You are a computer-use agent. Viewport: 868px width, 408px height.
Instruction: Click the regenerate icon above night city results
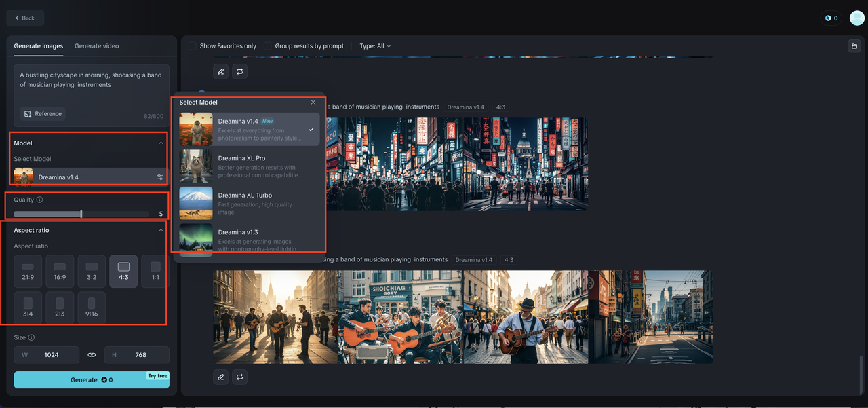[239, 71]
